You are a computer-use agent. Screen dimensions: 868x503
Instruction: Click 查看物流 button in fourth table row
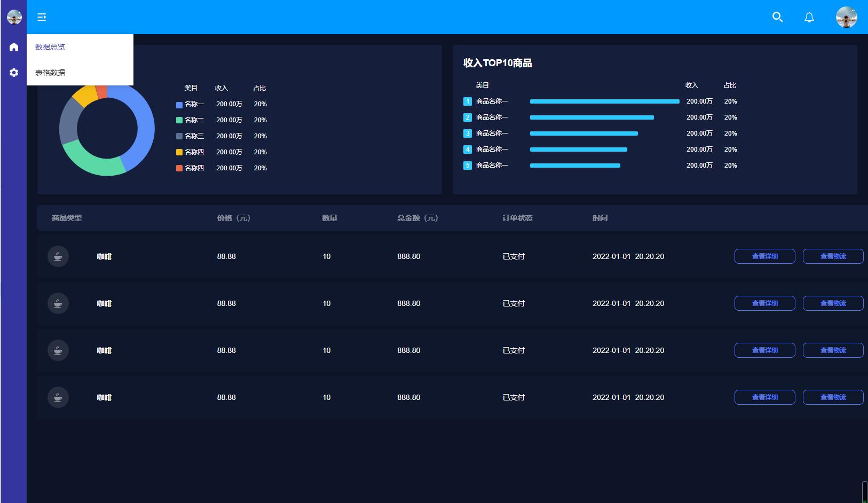tap(833, 397)
